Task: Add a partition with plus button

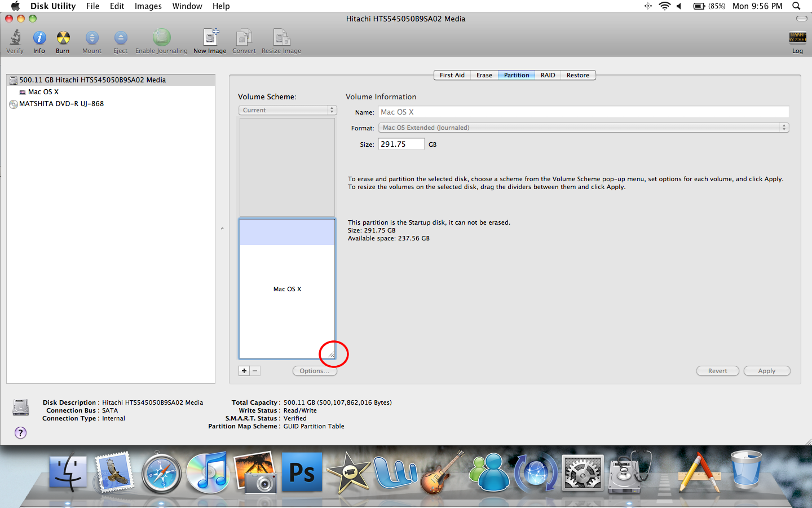Action: [244, 371]
